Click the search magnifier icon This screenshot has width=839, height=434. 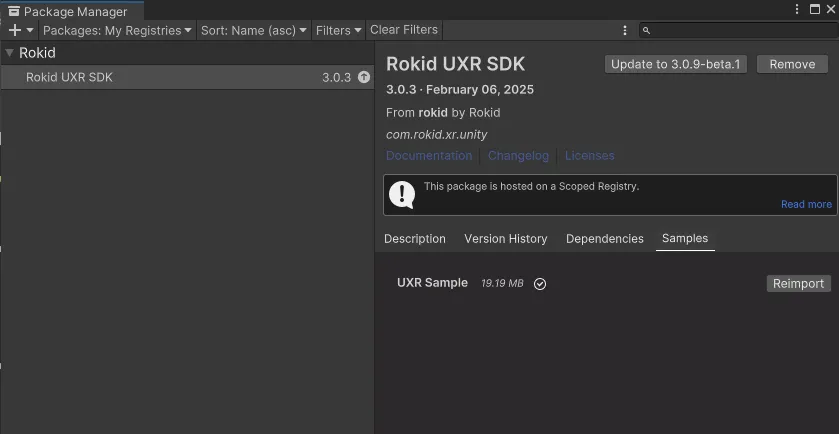pos(646,31)
